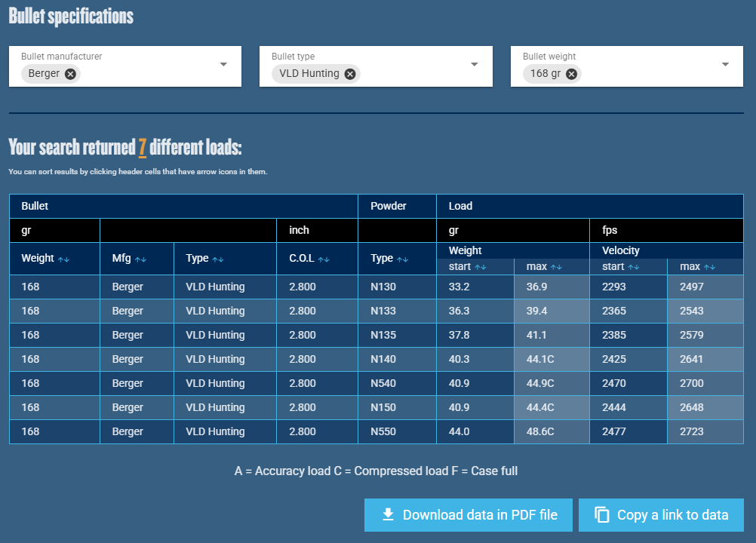This screenshot has width=756, height=543.
Task: Click Download data in PDF file button
Action: (468, 515)
